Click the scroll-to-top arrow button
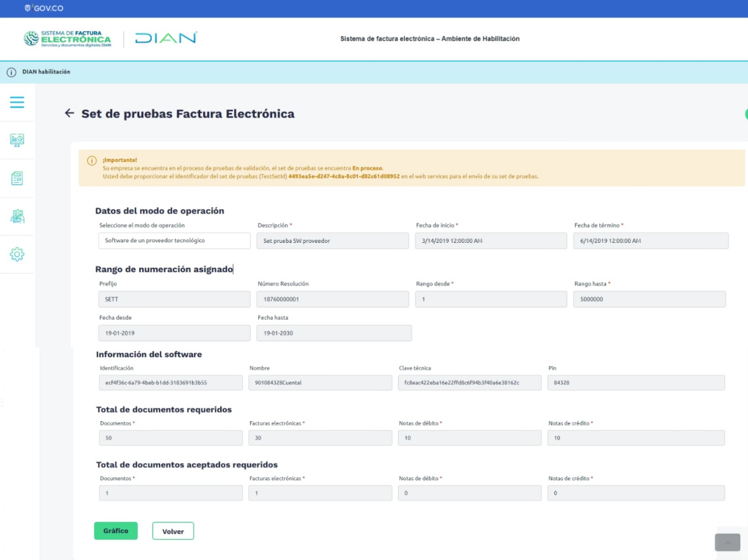 [727, 542]
